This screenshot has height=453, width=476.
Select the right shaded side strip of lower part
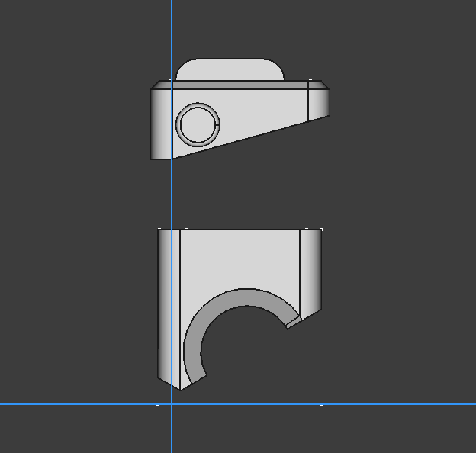tap(310, 271)
